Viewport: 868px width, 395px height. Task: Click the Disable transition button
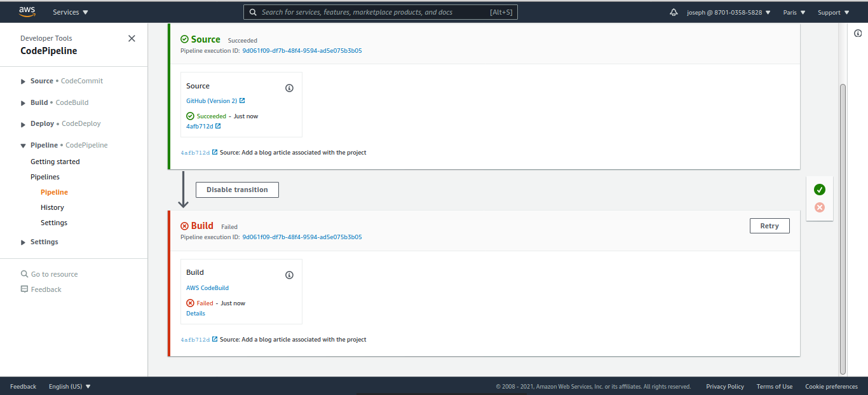point(237,190)
